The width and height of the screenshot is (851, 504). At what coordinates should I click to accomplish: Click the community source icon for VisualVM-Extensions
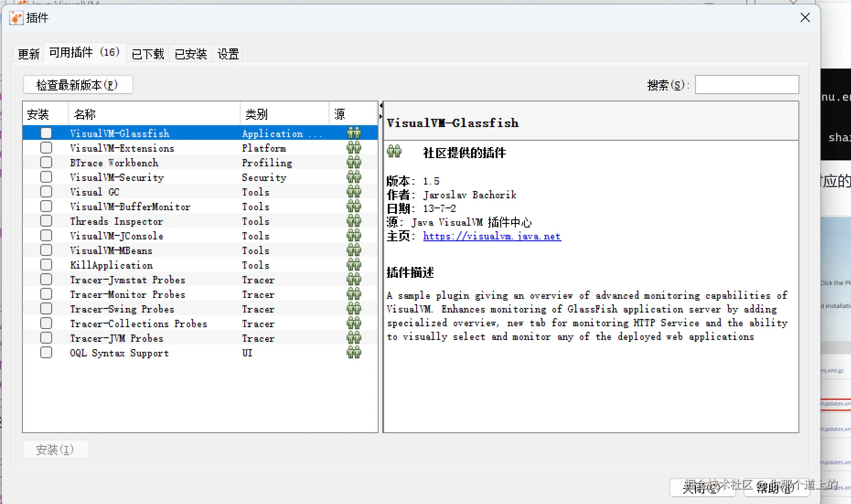354,148
